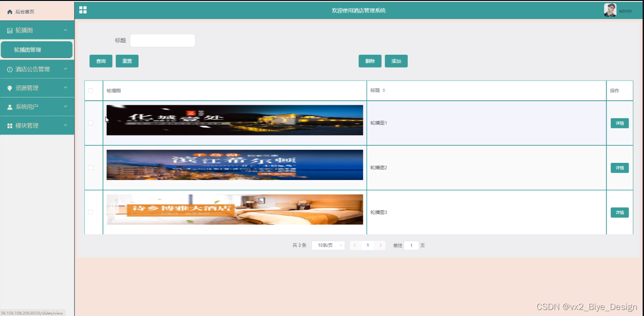Open the 模块管理 menu
The image size is (644, 316).
point(37,126)
